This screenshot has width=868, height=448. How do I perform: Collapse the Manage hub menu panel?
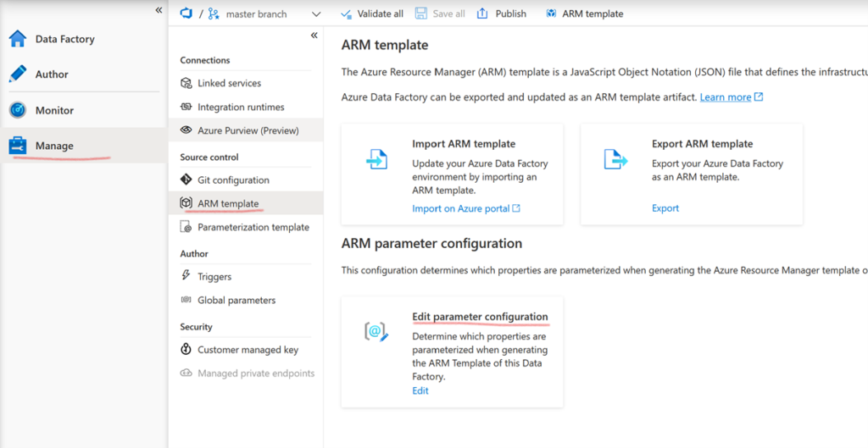click(x=314, y=36)
